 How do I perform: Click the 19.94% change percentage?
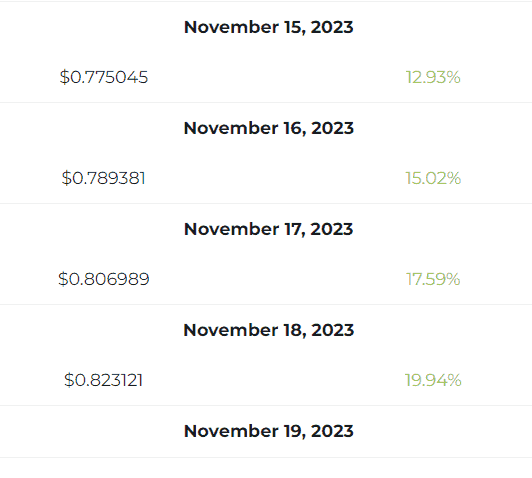tap(433, 380)
